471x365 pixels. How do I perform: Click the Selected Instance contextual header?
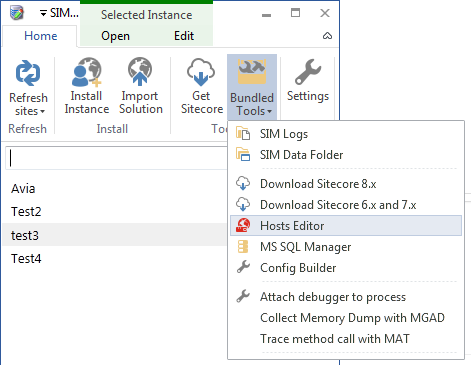tap(146, 15)
